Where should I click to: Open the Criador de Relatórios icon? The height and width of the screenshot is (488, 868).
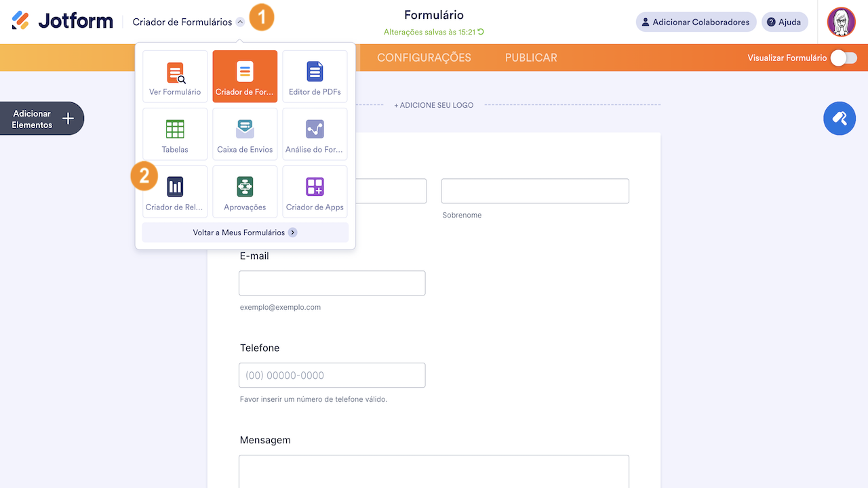pos(175,187)
